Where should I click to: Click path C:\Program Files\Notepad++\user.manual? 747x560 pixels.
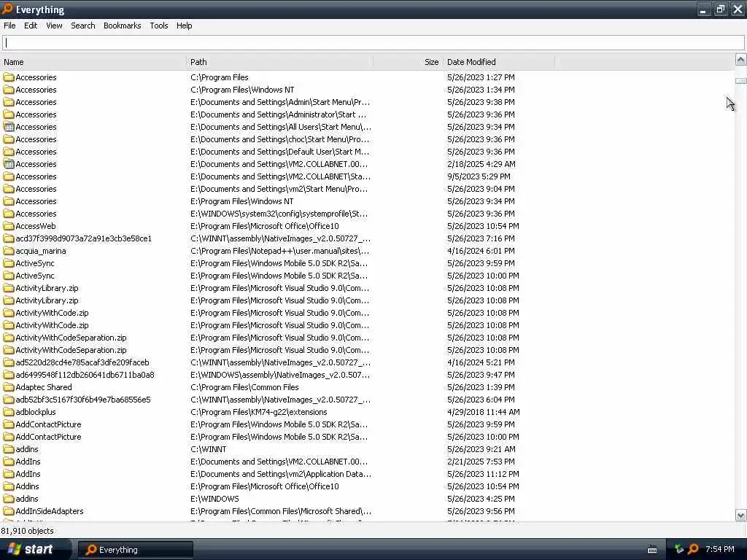pyautogui.click(x=279, y=251)
